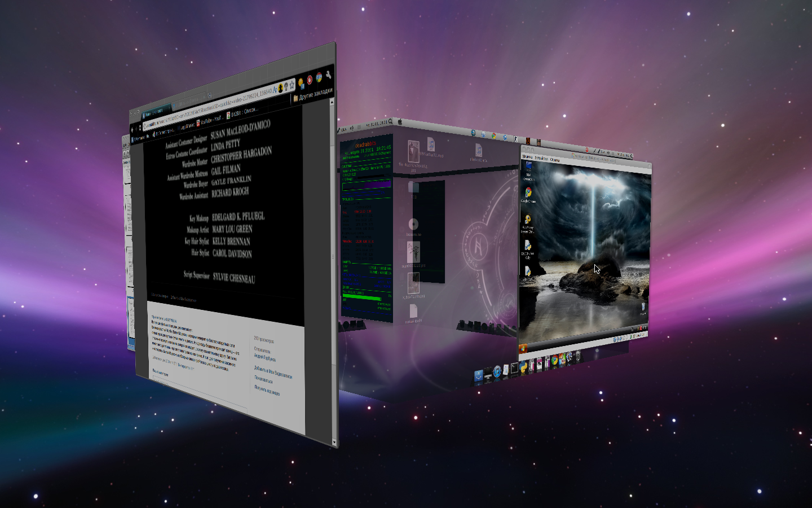Open the iTunes-style music icon in the dock
Screen dimensions: 812x508
coord(497,371)
